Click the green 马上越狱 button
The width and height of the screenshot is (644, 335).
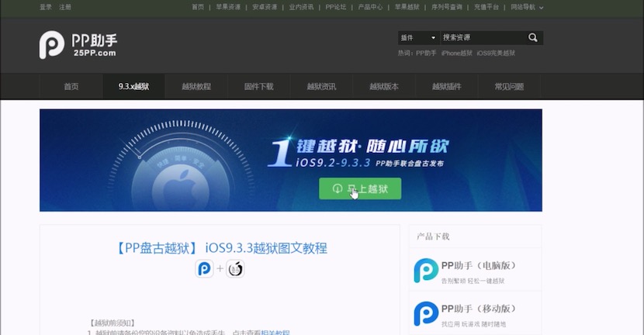tap(360, 188)
